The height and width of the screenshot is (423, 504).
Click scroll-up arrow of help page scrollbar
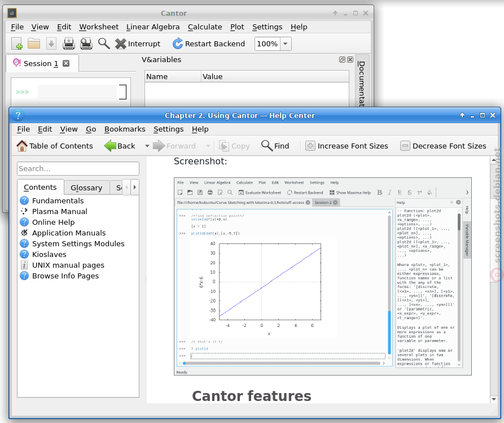tap(494, 160)
